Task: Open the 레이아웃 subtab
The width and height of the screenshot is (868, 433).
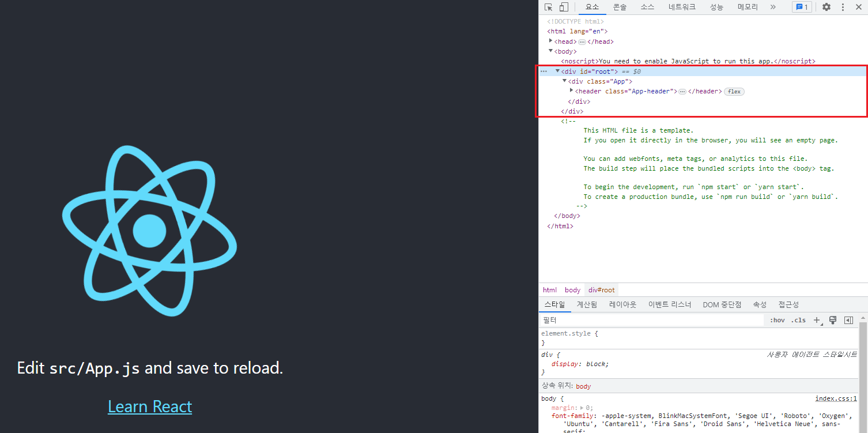Action: click(x=623, y=304)
